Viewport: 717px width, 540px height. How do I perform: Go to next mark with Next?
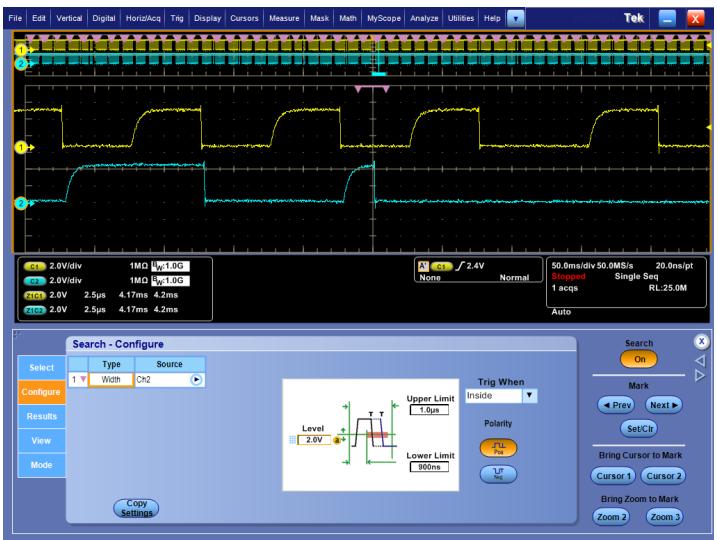pos(663,405)
